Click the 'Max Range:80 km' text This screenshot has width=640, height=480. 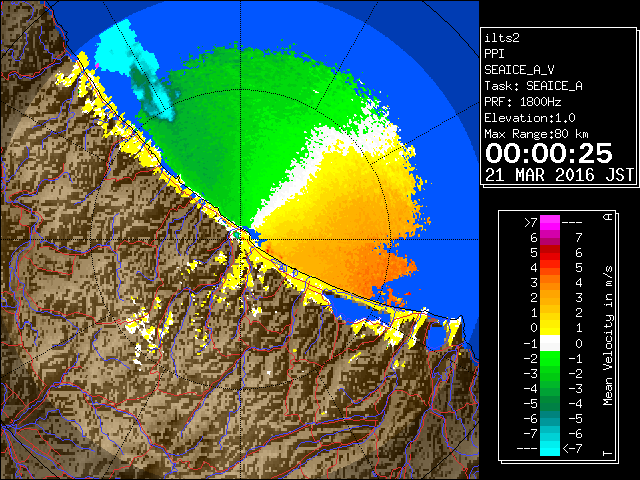(536, 134)
